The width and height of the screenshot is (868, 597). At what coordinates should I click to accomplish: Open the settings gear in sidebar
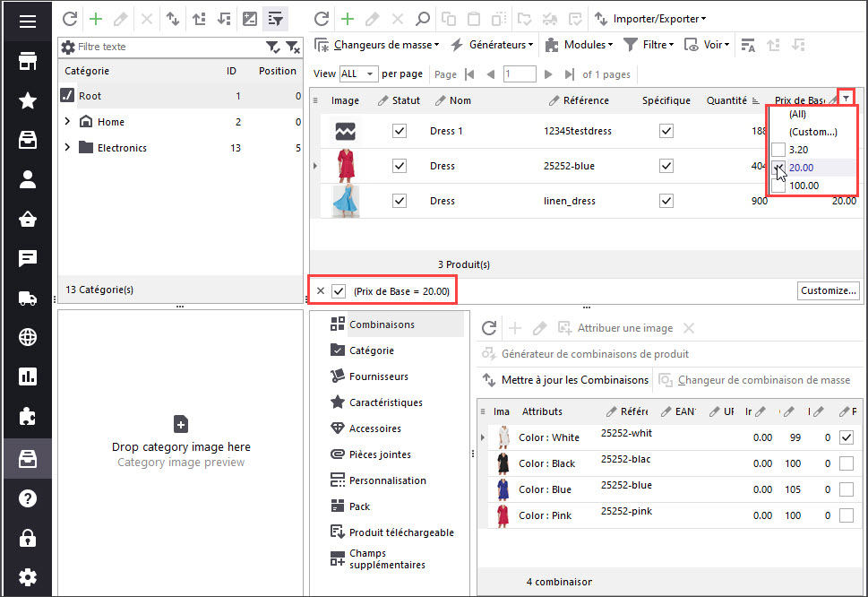tap(27, 577)
